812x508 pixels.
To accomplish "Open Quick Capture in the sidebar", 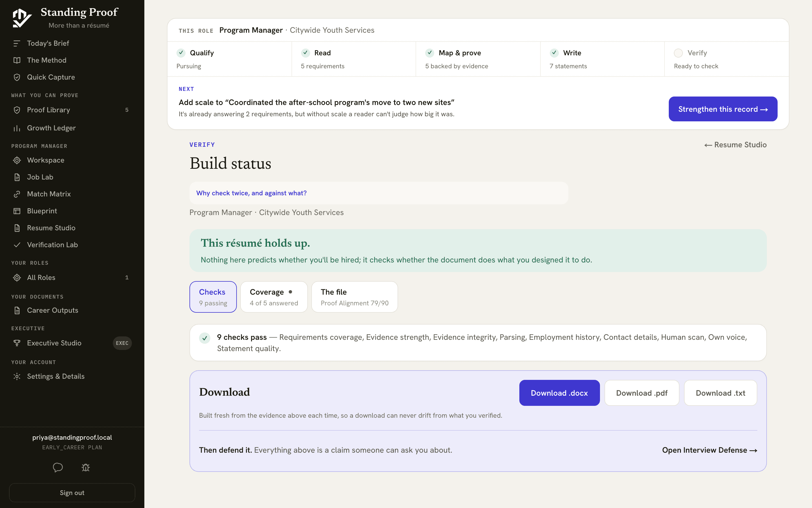I will point(72,77).
